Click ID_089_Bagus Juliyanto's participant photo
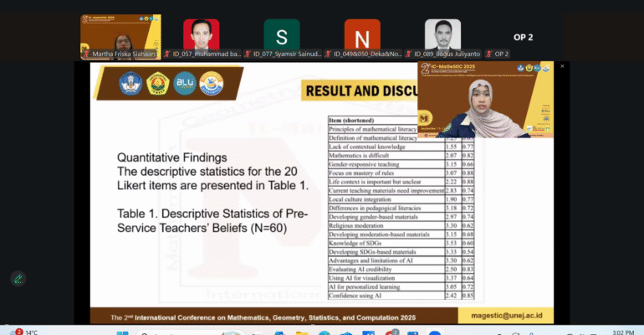The width and height of the screenshot is (644, 335). tap(442, 35)
